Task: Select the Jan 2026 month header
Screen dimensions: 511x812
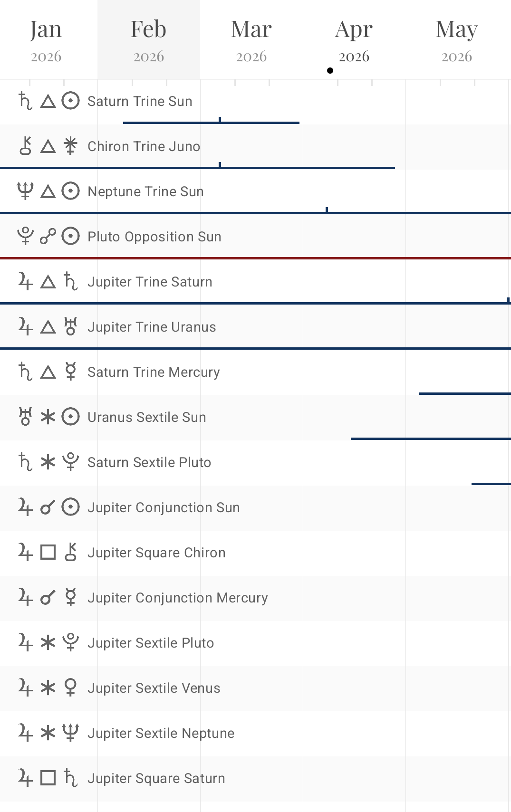Action: [x=46, y=40]
